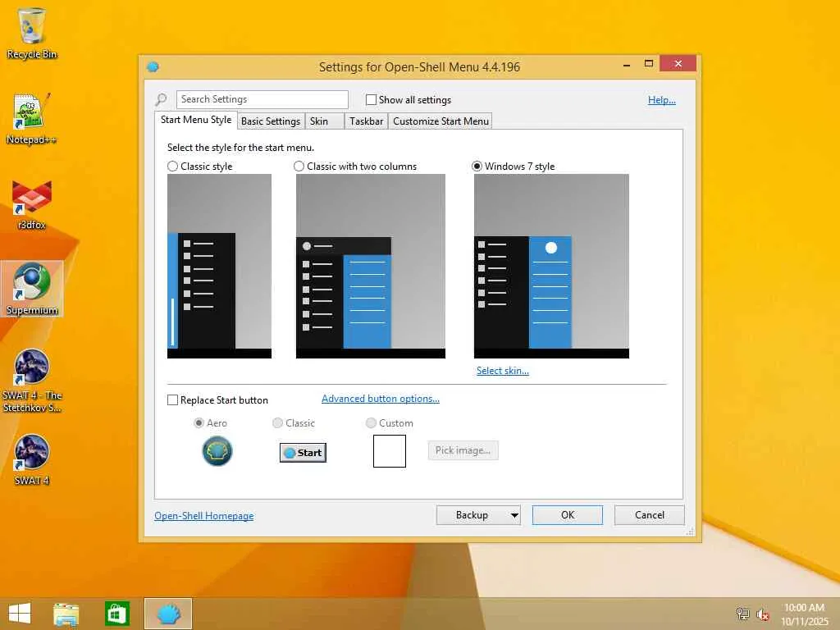The width and height of the screenshot is (840, 630).
Task: Click the Search Settings input field
Action: point(262,99)
